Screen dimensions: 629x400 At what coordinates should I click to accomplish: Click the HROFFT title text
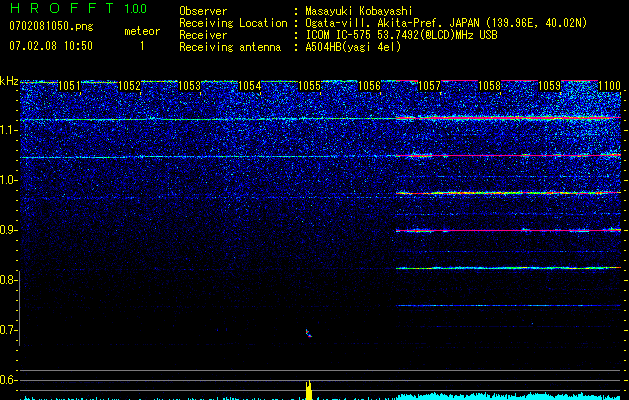58,9
